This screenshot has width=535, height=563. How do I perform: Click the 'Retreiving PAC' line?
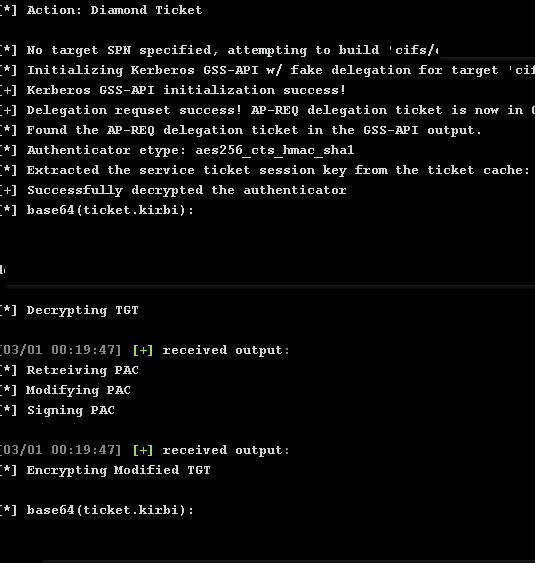coord(69,370)
